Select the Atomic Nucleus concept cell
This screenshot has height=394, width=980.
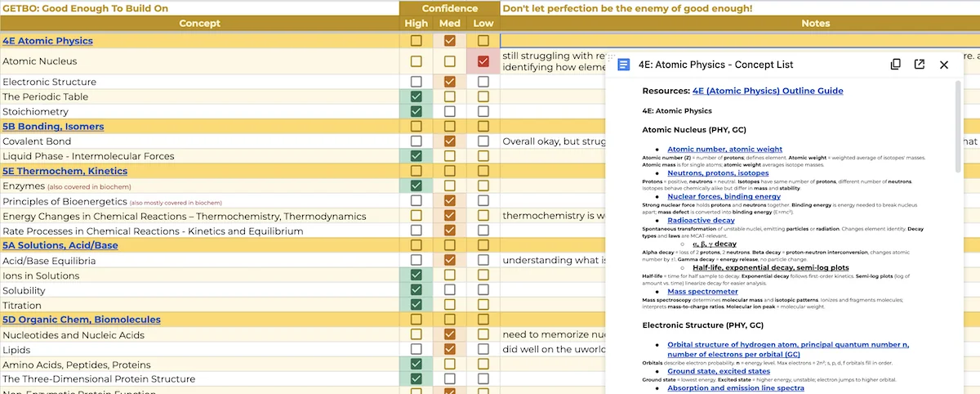tap(199, 61)
